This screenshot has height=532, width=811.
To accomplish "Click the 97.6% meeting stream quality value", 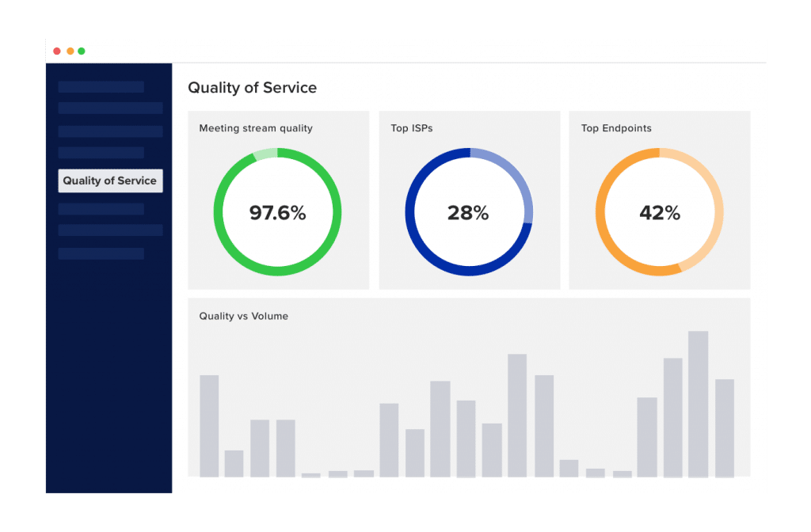I will (x=277, y=213).
